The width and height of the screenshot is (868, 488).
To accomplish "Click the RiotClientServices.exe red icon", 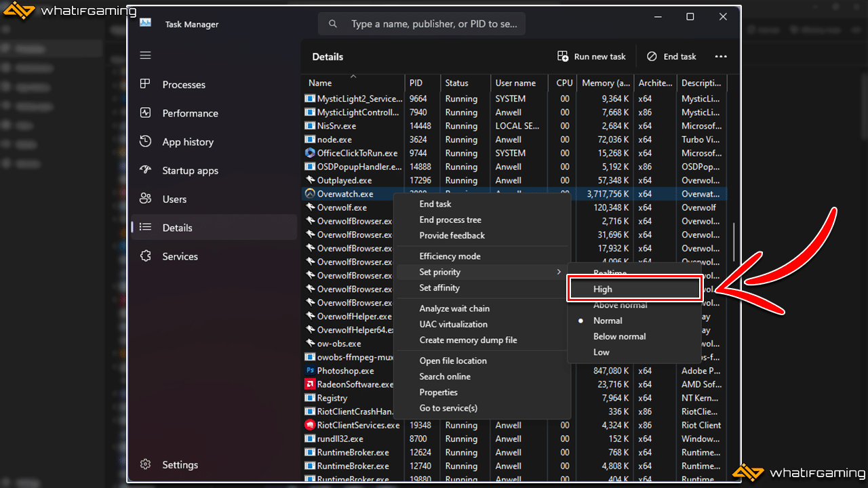I will click(310, 425).
